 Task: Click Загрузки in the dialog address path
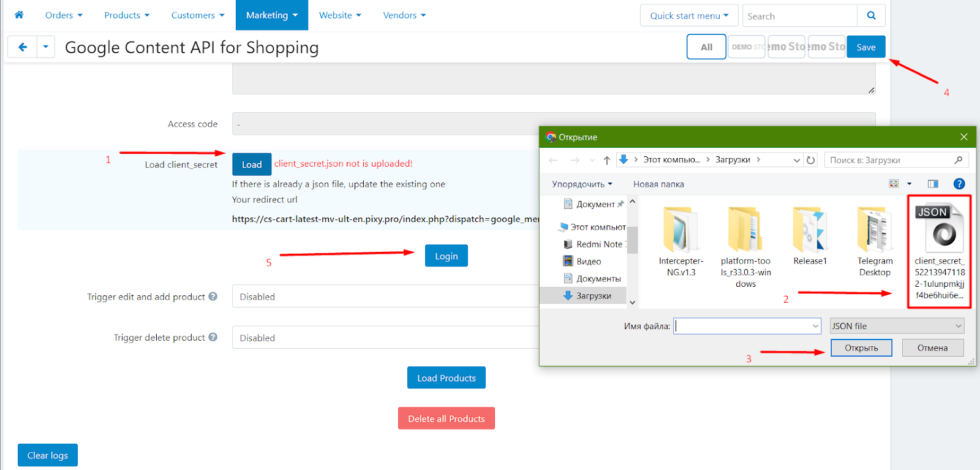click(x=733, y=159)
